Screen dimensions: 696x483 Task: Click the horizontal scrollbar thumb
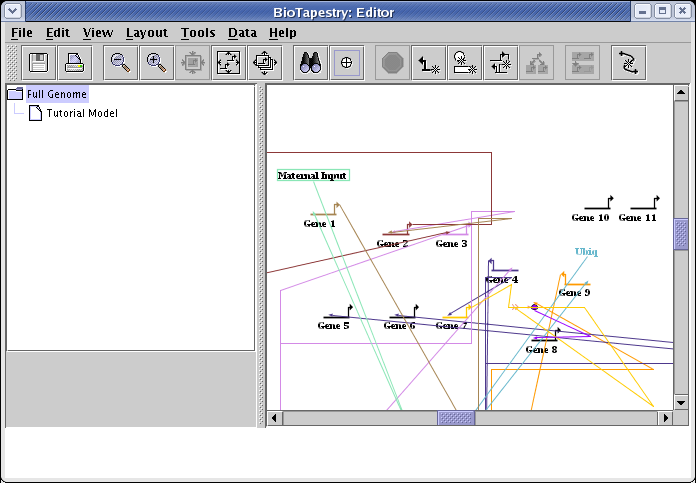(x=456, y=418)
